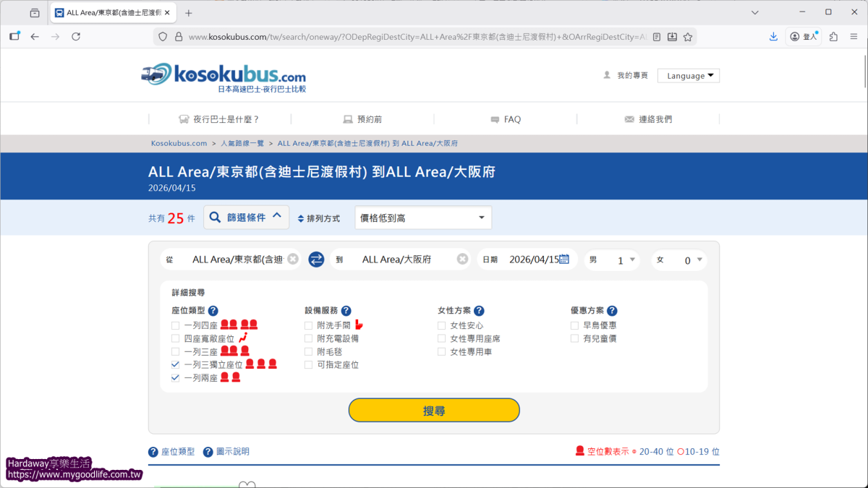Open the date picker calendar icon
This screenshot has width=868, height=488.
tap(564, 260)
